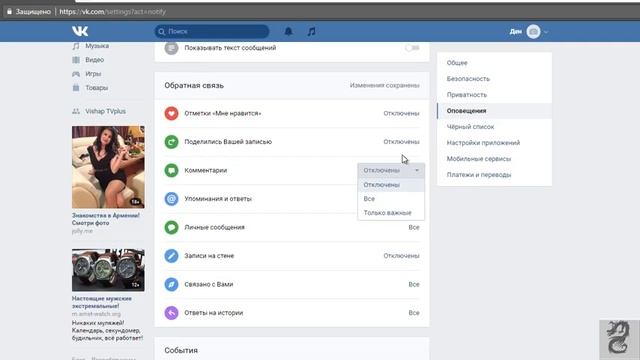
Task: Click the blue pencil wall posts icon
Action: coord(171,256)
